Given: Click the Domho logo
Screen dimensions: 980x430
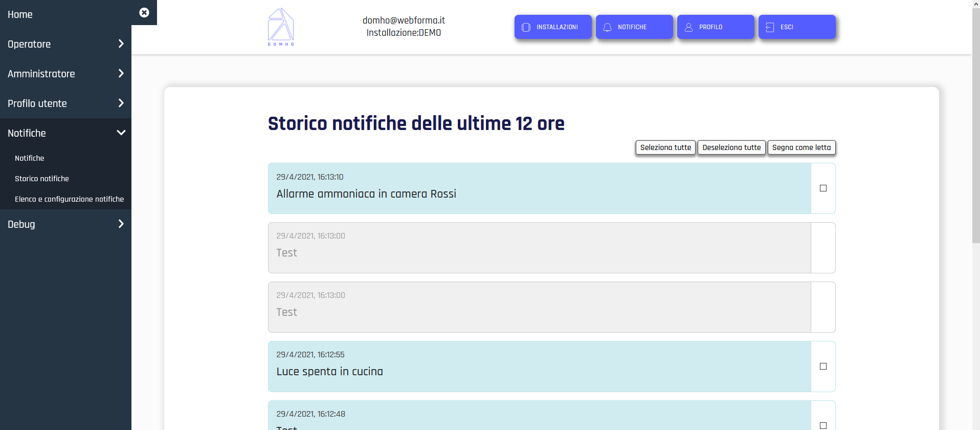Looking at the screenshot, I should tap(281, 27).
